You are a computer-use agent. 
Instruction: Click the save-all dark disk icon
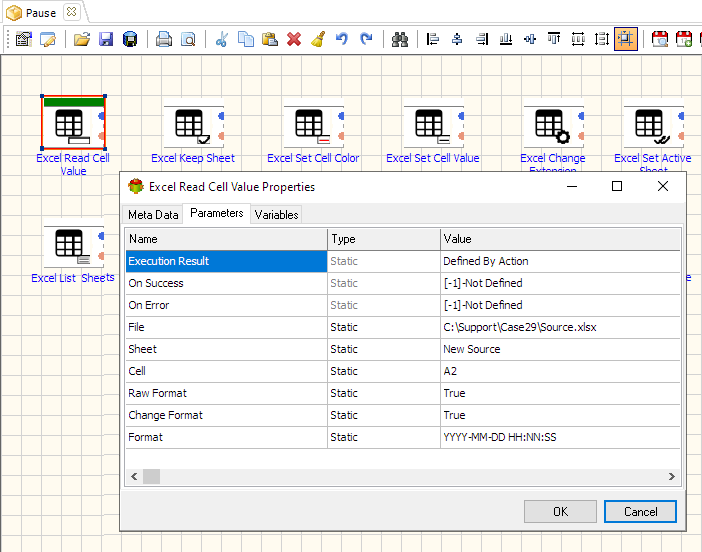130,39
